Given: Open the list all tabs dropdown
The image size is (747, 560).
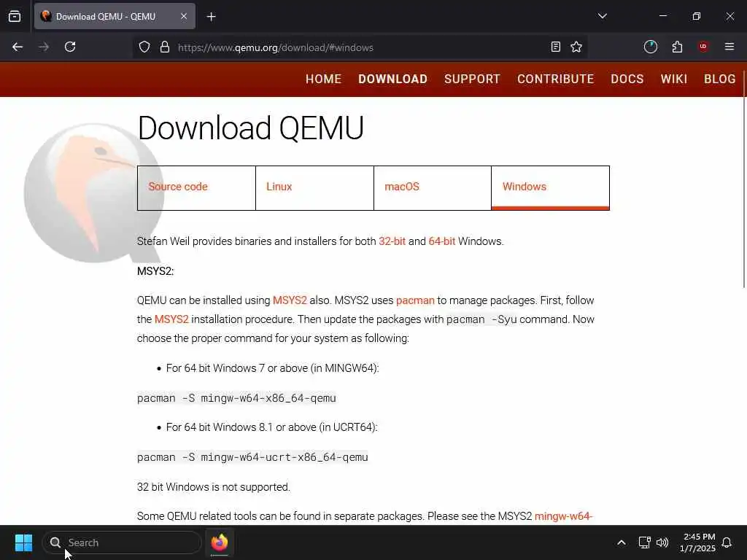Looking at the screenshot, I should coord(602,16).
